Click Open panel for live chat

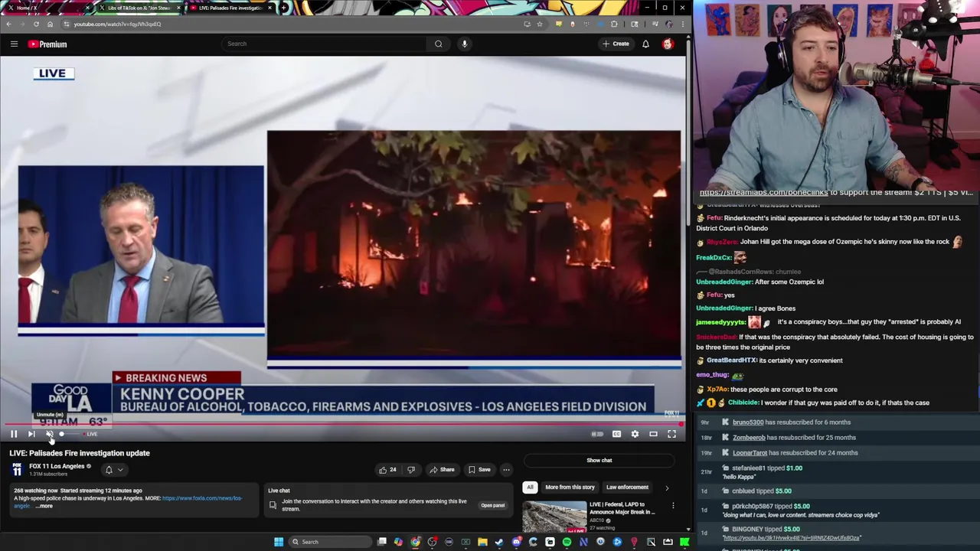pos(492,505)
